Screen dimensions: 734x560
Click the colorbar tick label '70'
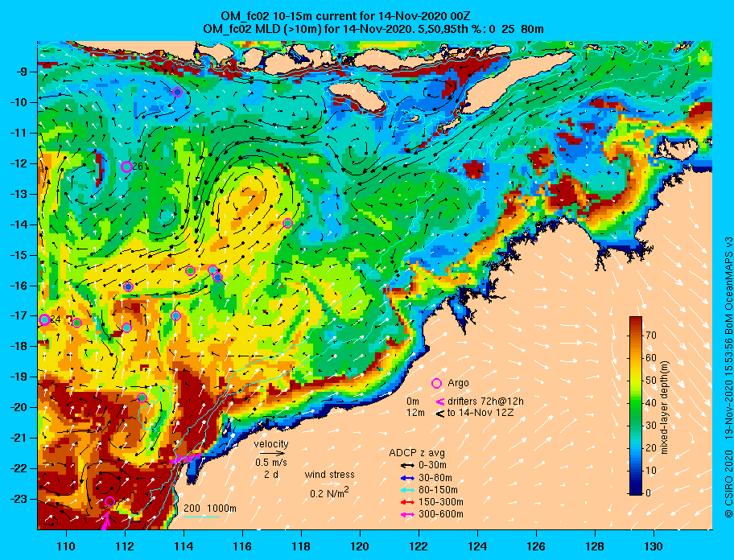650,336
